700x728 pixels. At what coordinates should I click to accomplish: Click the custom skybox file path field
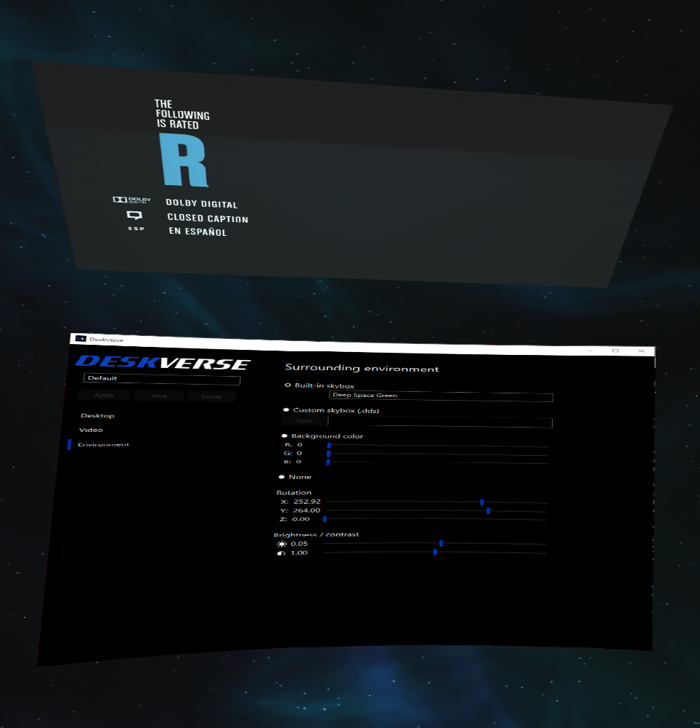point(440,422)
